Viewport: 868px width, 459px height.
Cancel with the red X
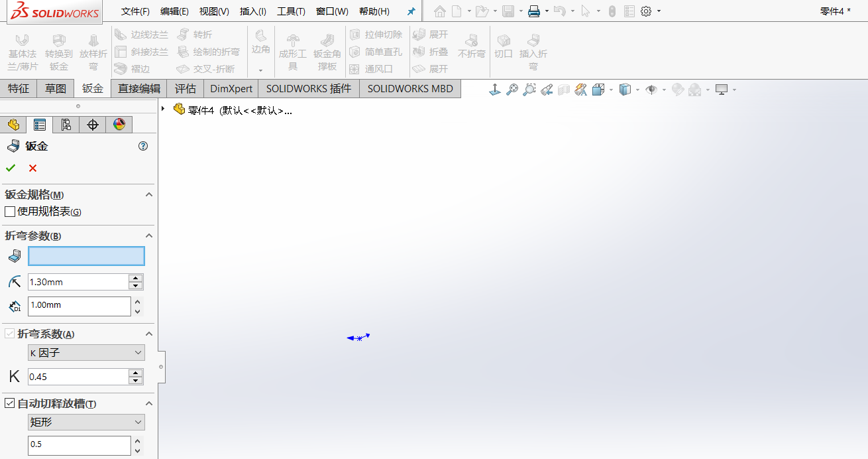(32, 168)
